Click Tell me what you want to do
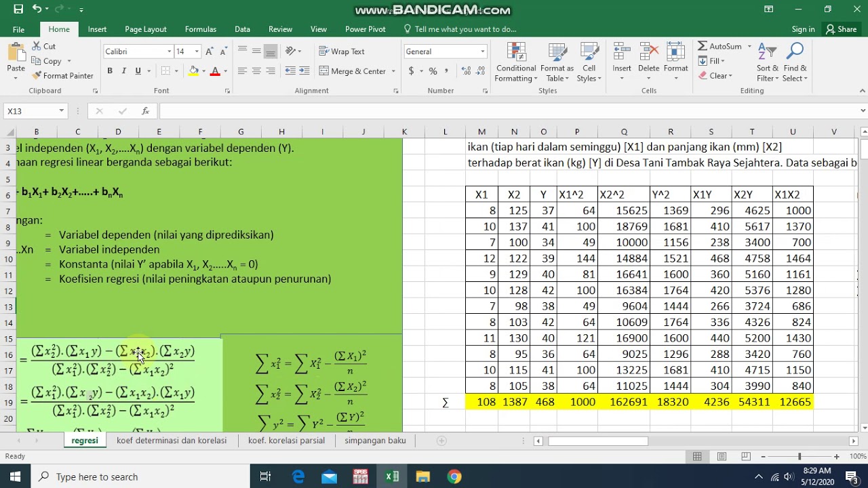Screen dimensions: 868x488 460,29
